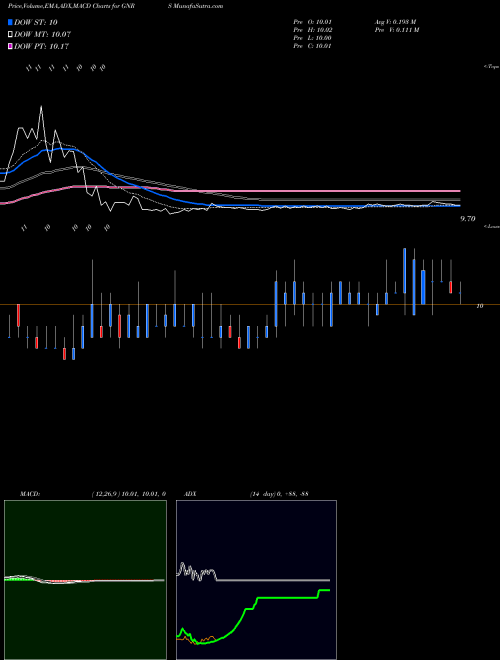Click the gray flat line in ADX panel

[x=274, y=580]
